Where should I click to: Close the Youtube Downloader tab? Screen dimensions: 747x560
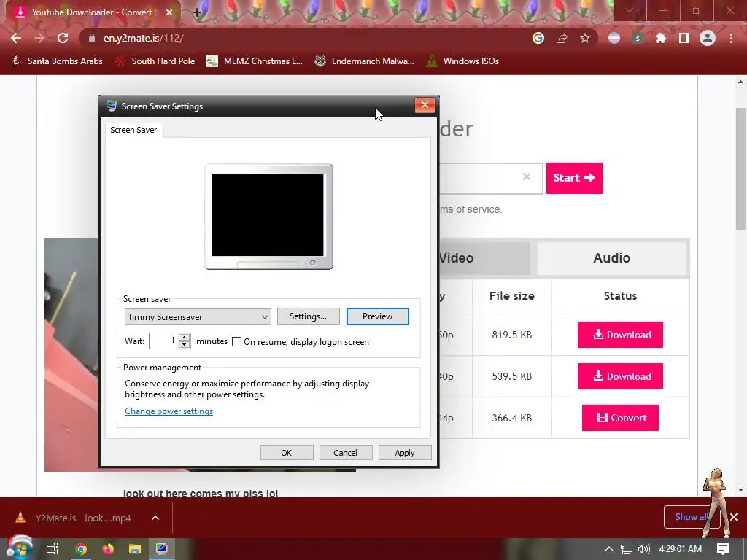tap(169, 12)
